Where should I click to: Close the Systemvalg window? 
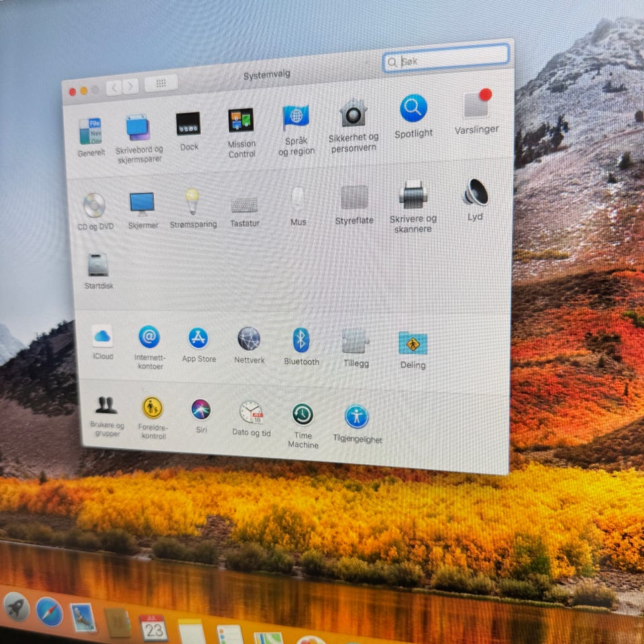[72, 92]
